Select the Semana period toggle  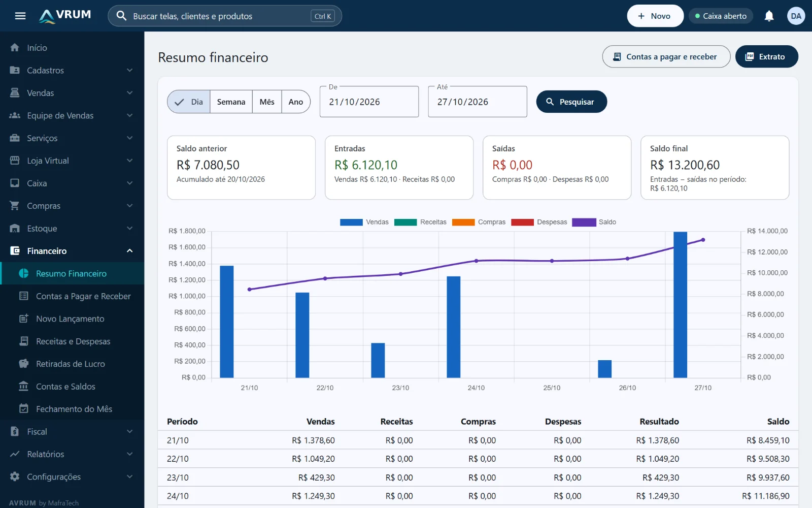(x=231, y=102)
